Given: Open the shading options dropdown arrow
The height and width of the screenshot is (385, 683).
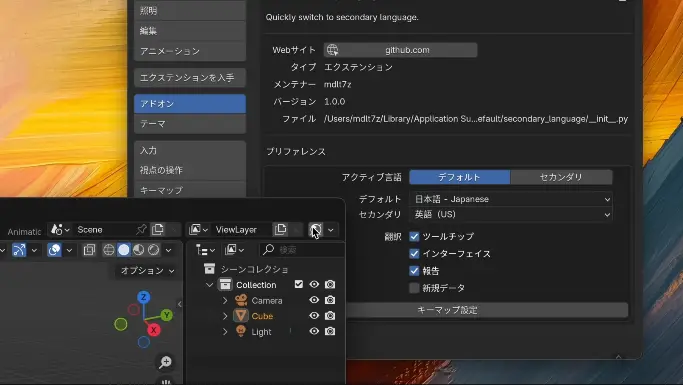Looking at the screenshot, I should pos(169,250).
